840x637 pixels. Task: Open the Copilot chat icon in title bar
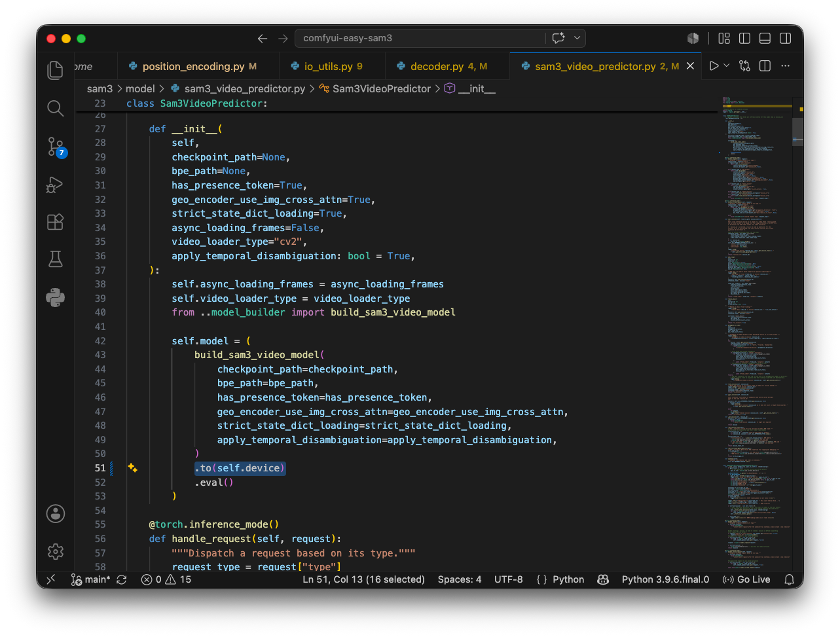[x=558, y=38]
